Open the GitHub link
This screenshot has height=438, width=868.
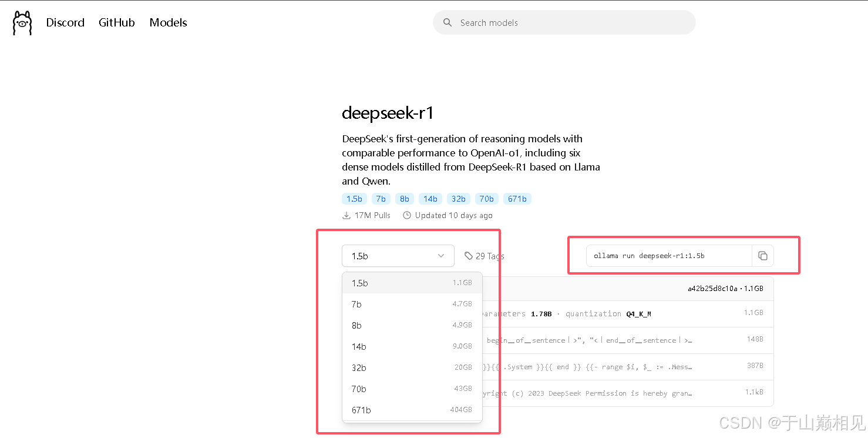[117, 22]
